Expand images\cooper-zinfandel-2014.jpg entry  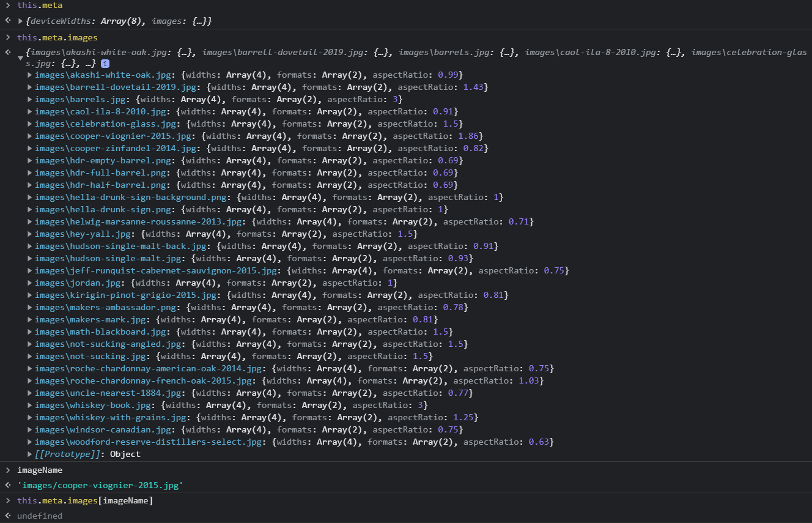click(x=30, y=148)
